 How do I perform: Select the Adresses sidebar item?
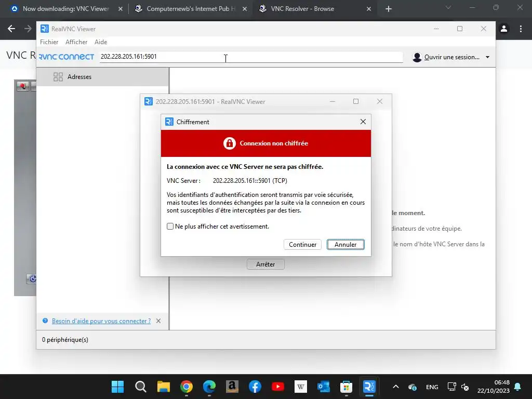[102, 77]
